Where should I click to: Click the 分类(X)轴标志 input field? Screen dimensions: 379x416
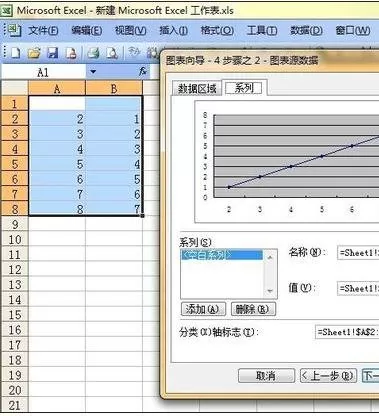347,332
